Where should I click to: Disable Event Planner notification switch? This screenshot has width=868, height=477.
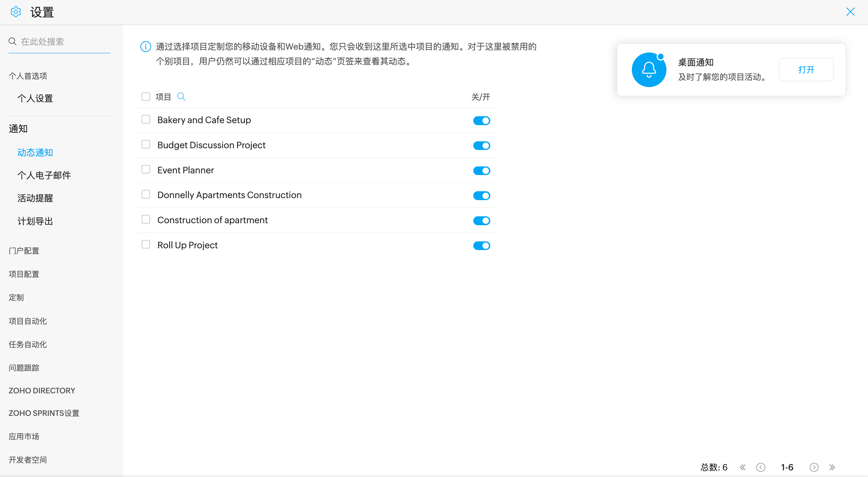tap(482, 171)
